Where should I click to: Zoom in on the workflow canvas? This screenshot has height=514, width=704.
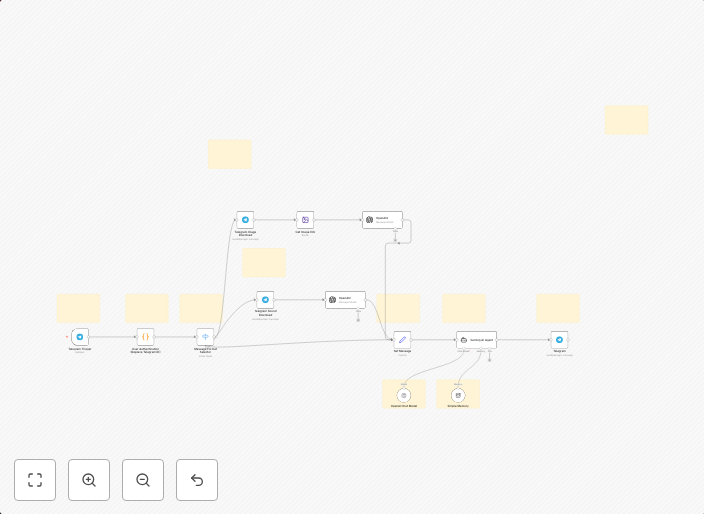[x=89, y=480]
